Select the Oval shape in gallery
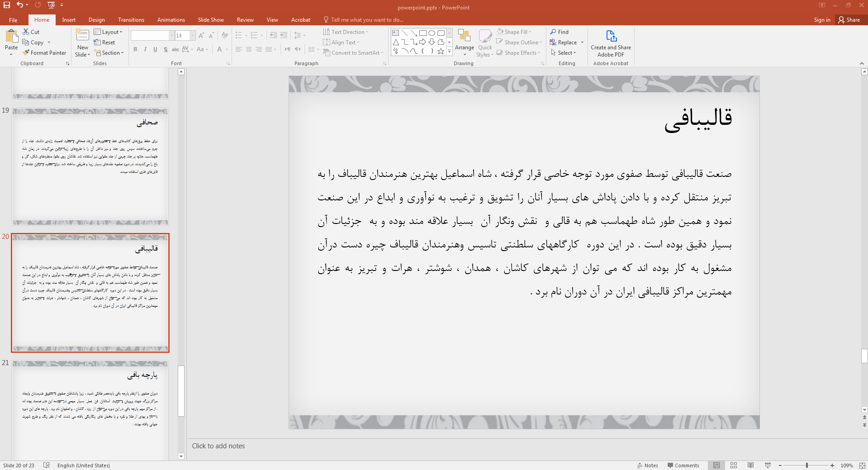 [432, 33]
